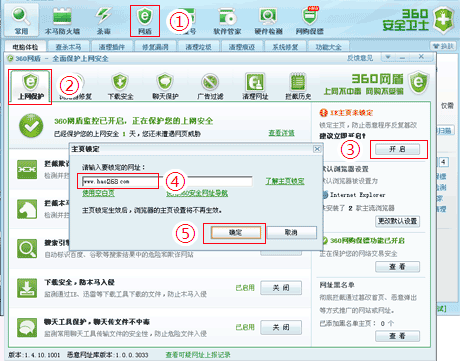Open the 查看详情 link
This screenshot has height=361, width=460.
pos(281,133)
